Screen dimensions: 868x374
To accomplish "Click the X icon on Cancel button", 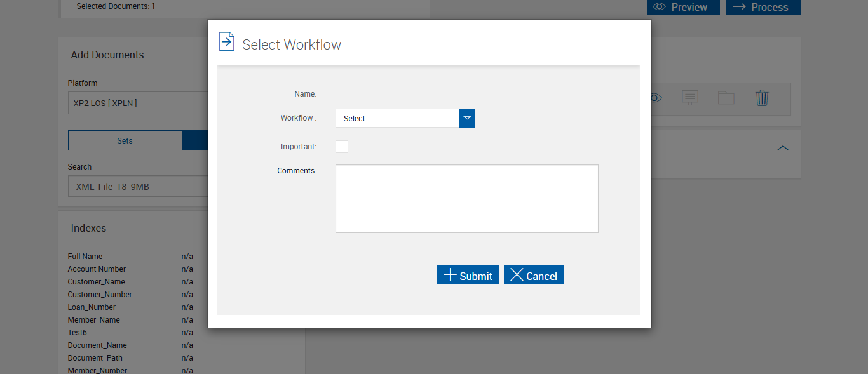I will tap(517, 275).
